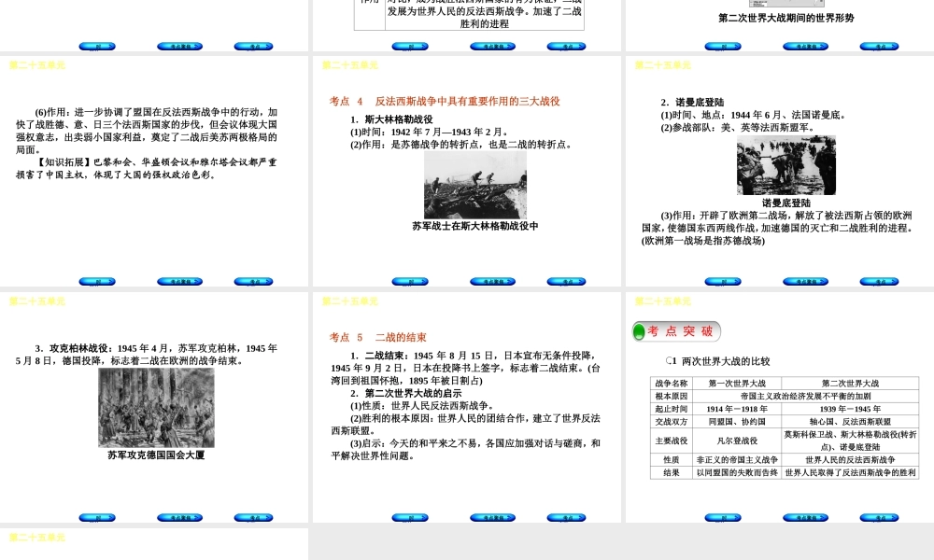934x560 pixels.
Task: Click caption 苏军战士在斯大林格勒战役中
Action: tap(475, 226)
